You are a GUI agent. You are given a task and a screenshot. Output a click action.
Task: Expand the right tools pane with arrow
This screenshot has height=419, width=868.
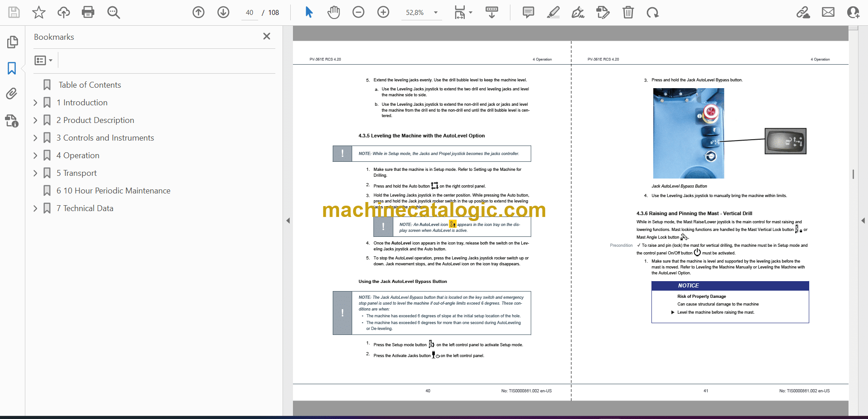[863, 221]
